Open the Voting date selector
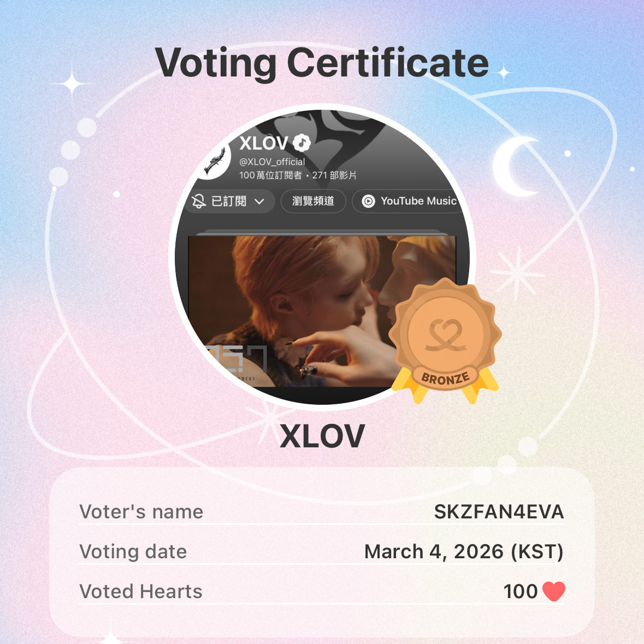This screenshot has width=644, height=644. coord(465,552)
